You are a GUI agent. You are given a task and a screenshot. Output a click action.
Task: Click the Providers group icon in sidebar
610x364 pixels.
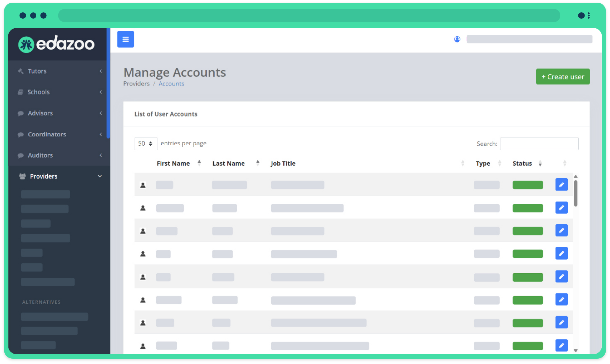[22, 176]
